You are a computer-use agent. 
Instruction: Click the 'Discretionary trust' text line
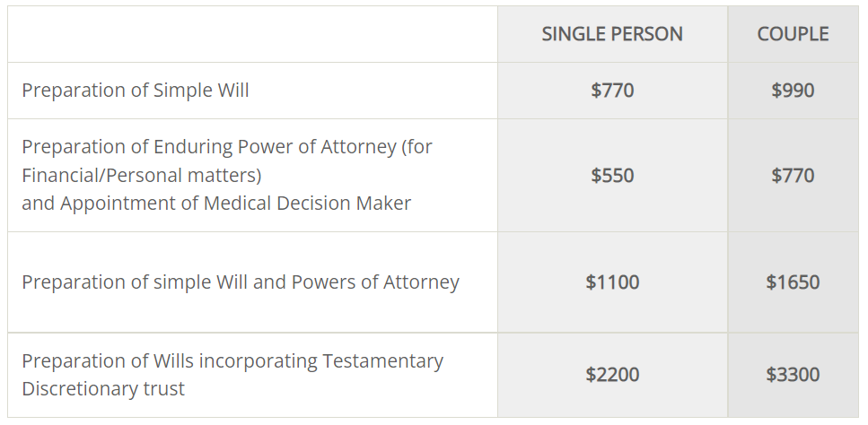[103, 388]
